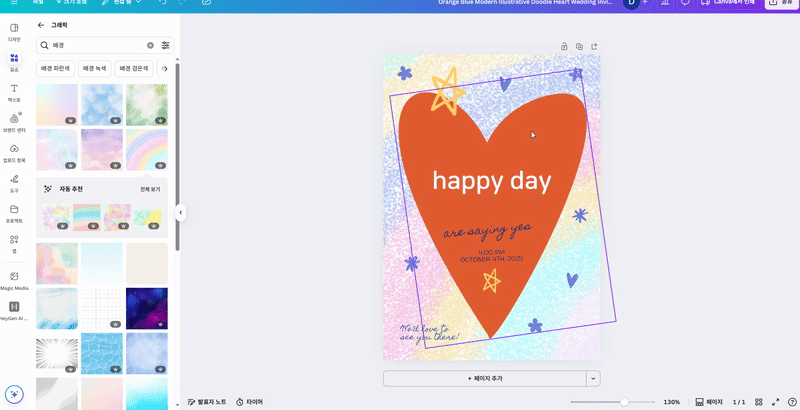Open the 파일 (File) menu
Screen dimensions: 800x410
pyautogui.click(x=38, y=2)
